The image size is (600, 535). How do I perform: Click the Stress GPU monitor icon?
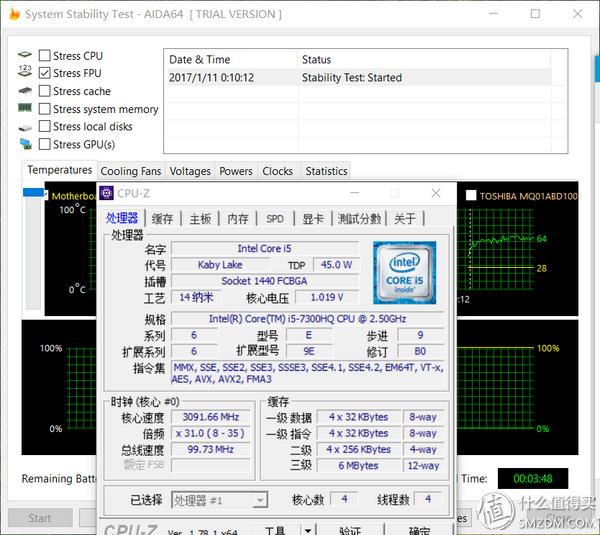pyautogui.click(x=26, y=144)
